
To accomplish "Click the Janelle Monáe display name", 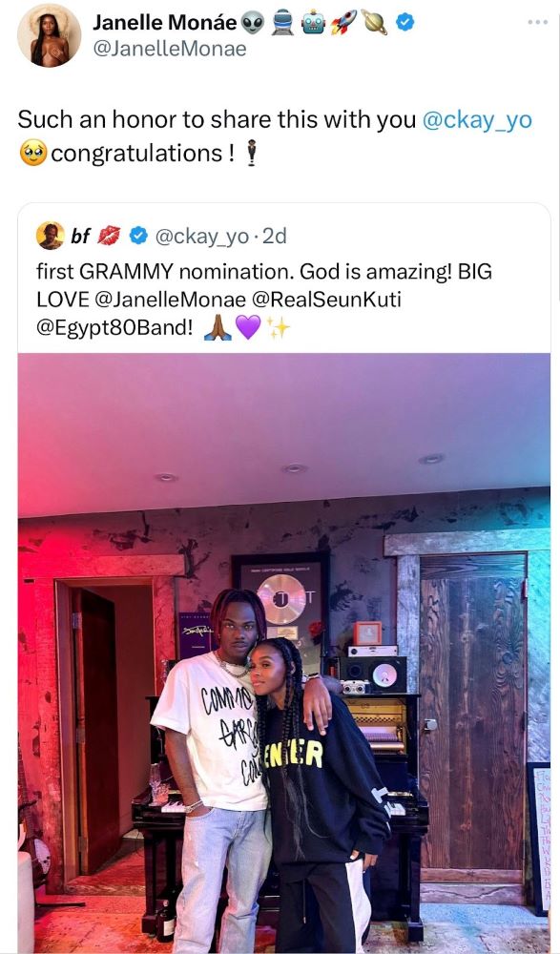I will [x=164, y=23].
